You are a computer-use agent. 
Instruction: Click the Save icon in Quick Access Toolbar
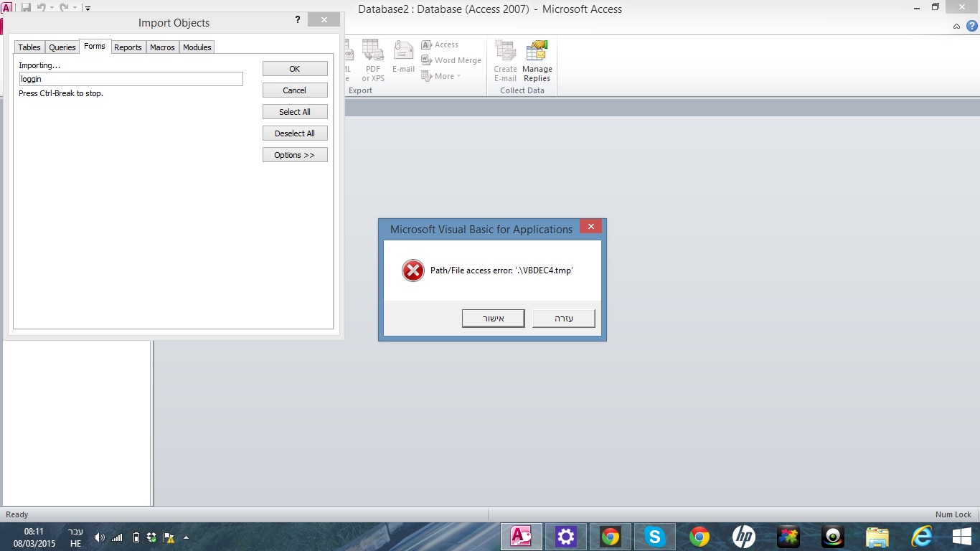tap(26, 8)
